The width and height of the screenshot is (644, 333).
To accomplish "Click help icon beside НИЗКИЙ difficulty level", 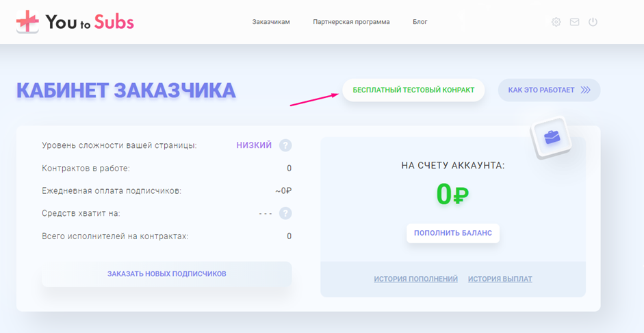I will pos(285,145).
